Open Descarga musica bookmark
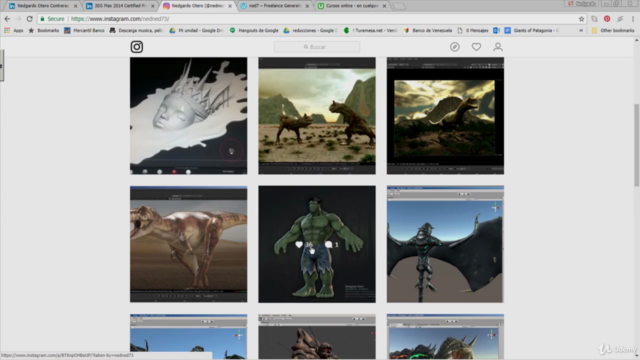640x360 pixels. coord(136,31)
